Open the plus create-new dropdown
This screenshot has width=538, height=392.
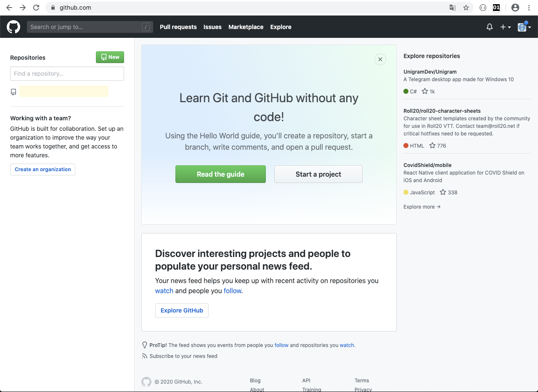[506, 27]
